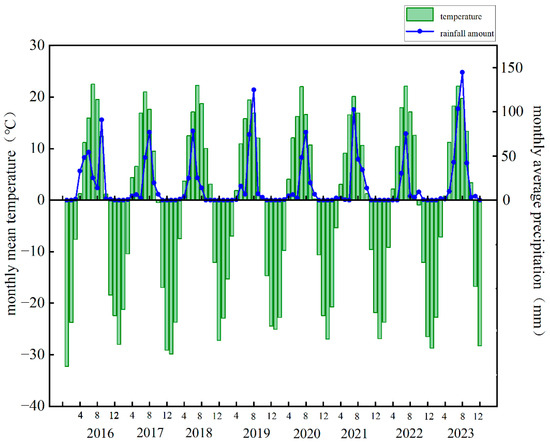Click the lowest temperature bar in early 2016

coord(67,283)
